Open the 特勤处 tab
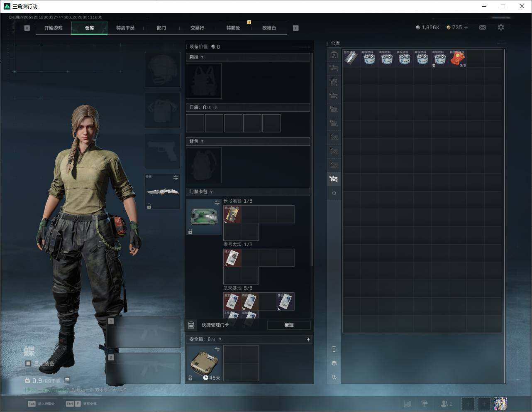Image resolution: width=532 pixels, height=412 pixels. 233,28
